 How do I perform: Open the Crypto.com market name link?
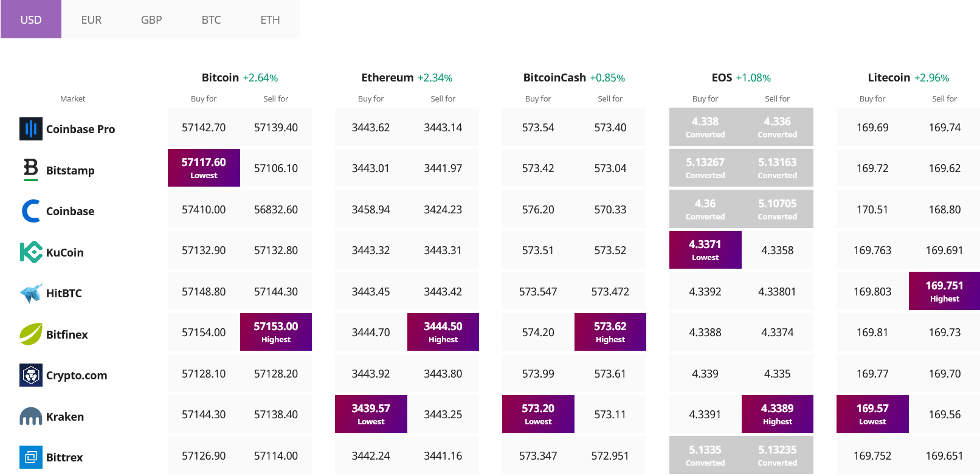pos(77,375)
